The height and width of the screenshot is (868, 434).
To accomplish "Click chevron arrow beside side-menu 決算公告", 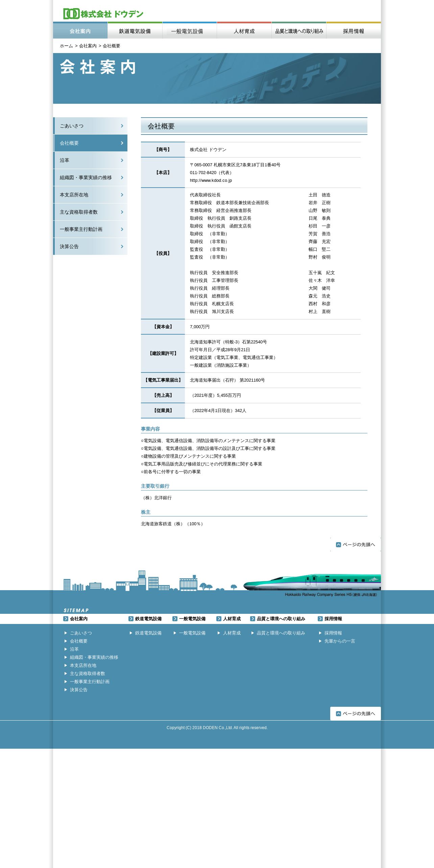I will click(x=122, y=246).
